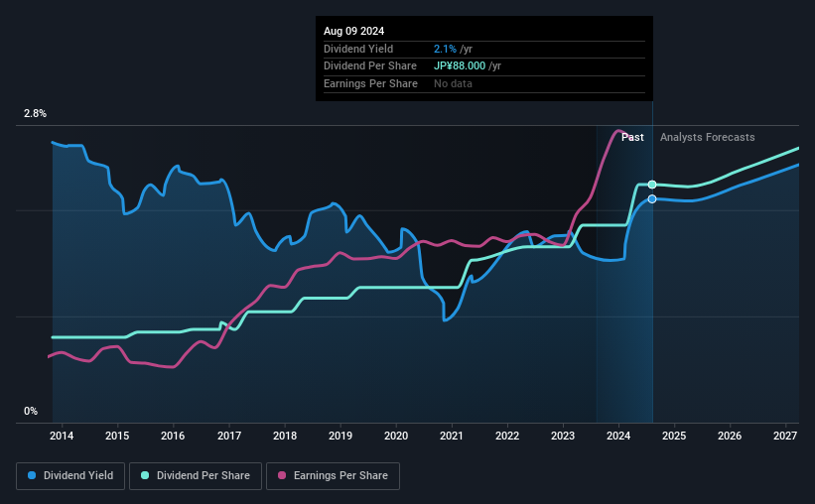Click the tooltip 'Dividend Per Share' row label
The height and width of the screenshot is (504, 815).
tap(370, 66)
